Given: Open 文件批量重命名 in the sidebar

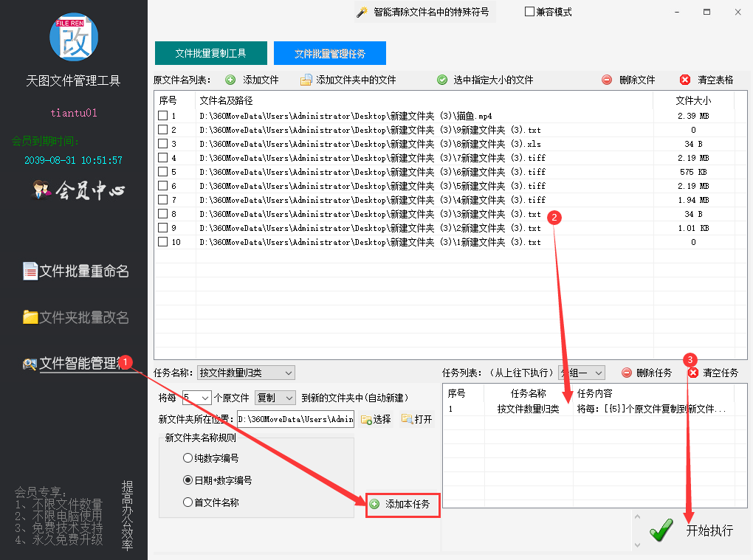Looking at the screenshot, I should (76, 271).
